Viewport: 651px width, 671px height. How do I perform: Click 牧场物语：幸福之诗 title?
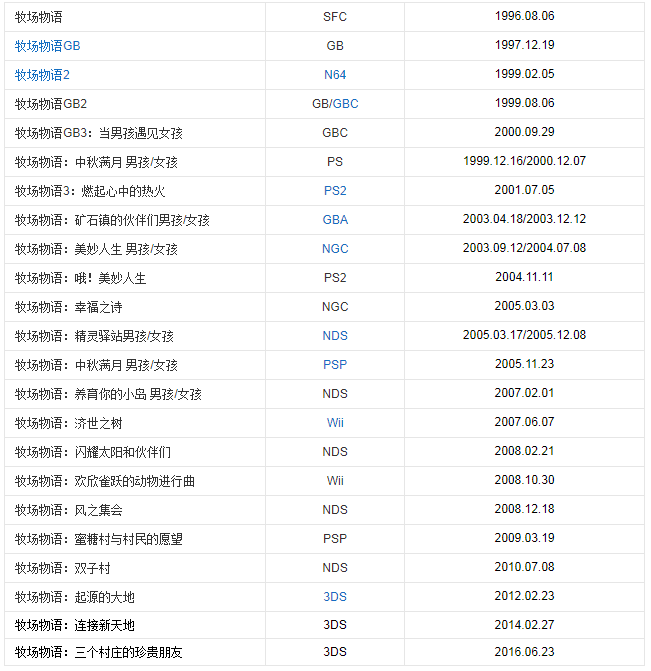pos(68,307)
